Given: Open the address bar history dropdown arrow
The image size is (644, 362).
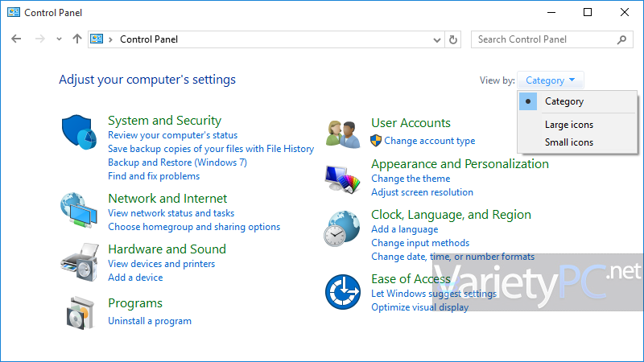Looking at the screenshot, I should (436, 39).
